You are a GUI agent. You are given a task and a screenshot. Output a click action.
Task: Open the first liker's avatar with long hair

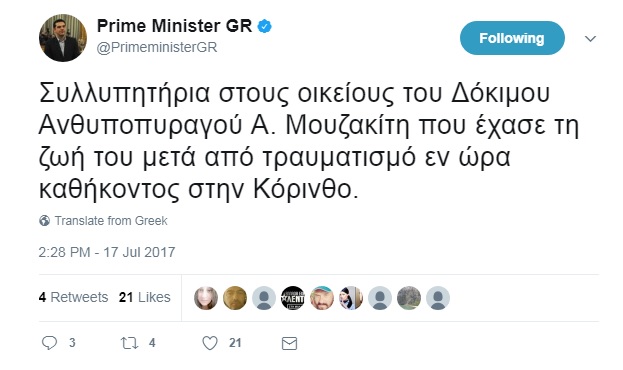(x=206, y=298)
